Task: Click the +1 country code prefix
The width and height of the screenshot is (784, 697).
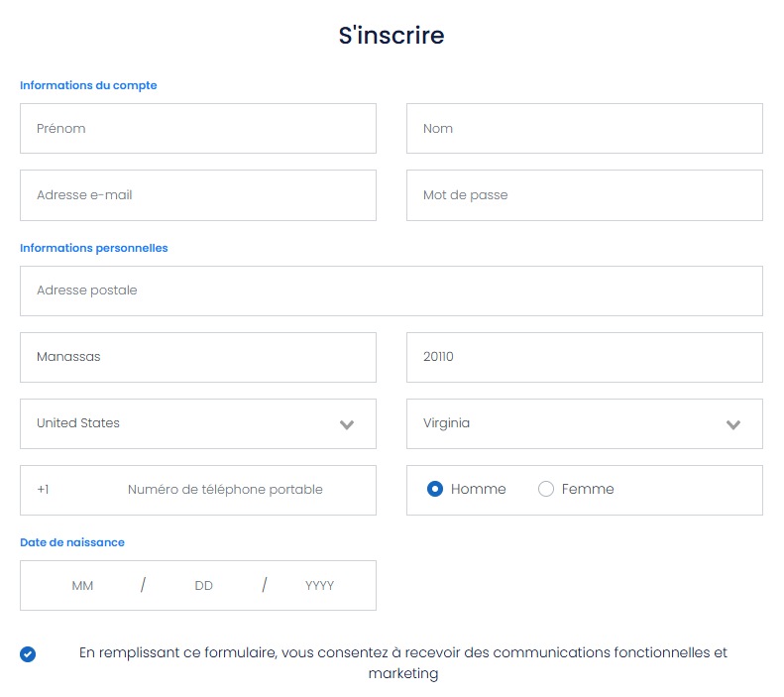Action: 43,490
